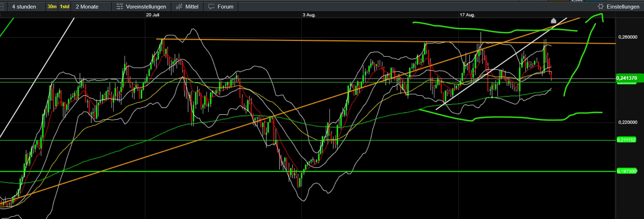644x219 pixels.
Task: Click the '3 Aug.' date label
Action: (309, 15)
